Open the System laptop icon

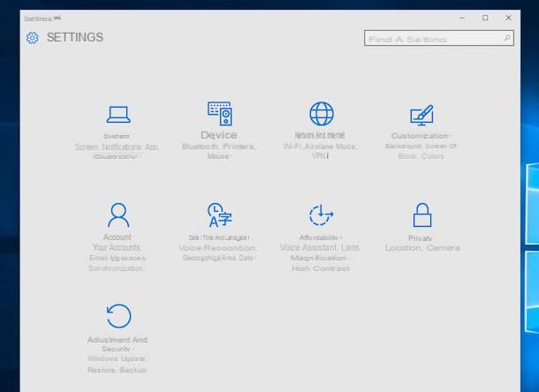118,115
